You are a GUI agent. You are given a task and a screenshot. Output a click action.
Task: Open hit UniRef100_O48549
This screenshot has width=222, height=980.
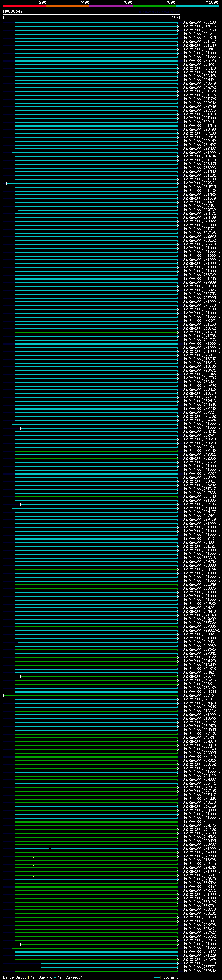(199, 84)
